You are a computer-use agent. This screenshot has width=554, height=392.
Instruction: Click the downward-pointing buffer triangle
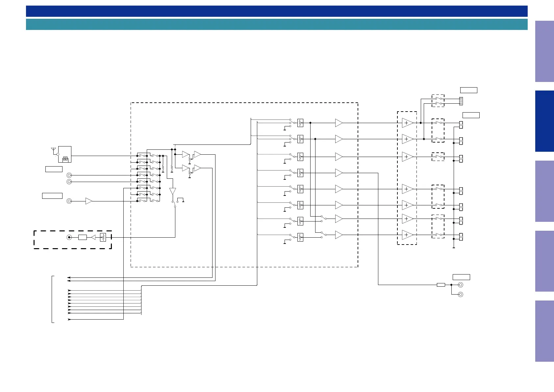[173, 191]
